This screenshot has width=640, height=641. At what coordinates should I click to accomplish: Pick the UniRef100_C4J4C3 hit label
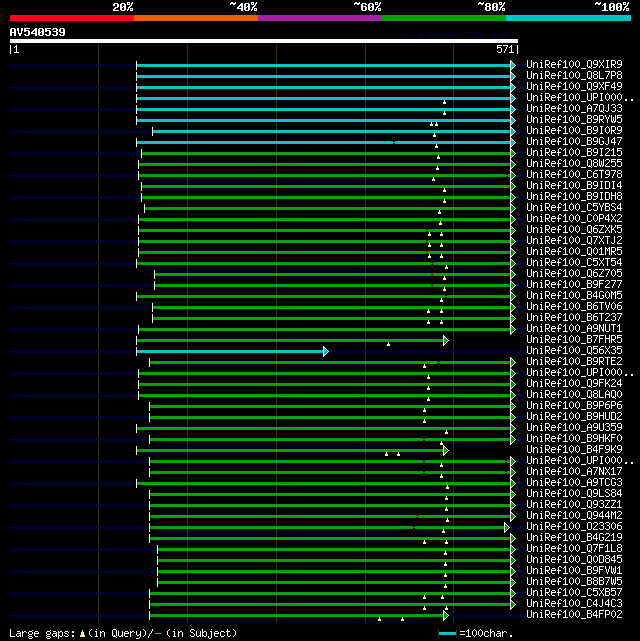coord(574,604)
